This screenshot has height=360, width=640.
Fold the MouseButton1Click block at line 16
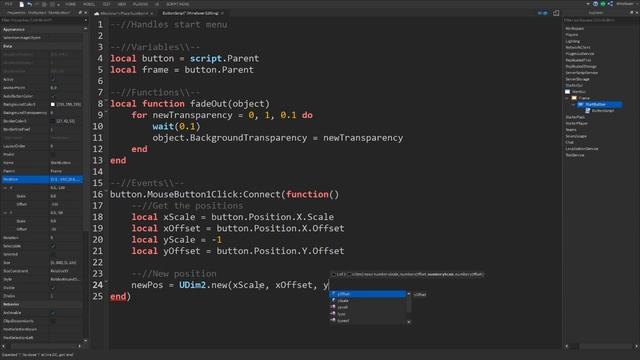pyautogui.click(x=107, y=191)
